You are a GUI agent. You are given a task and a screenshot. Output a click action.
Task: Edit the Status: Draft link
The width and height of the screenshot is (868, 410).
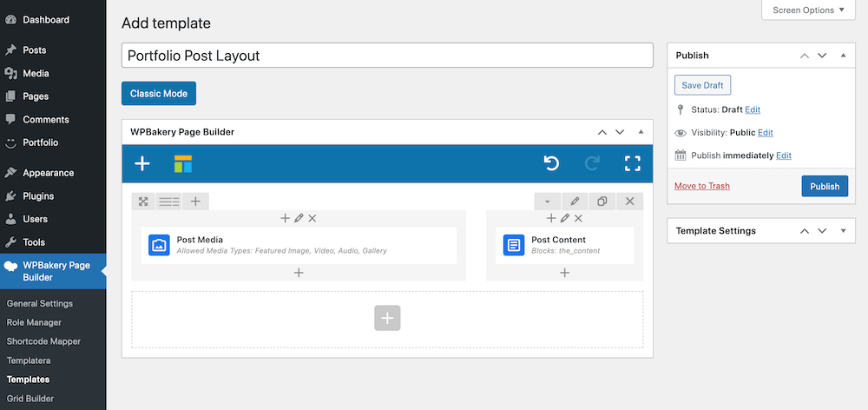pyautogui.click(x=753, y=109)
